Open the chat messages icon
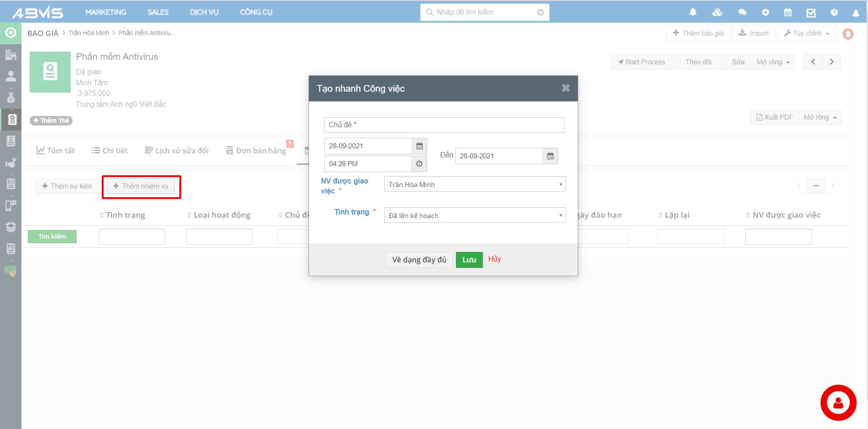Screen dimensions: 868x429 pos(742,12)
